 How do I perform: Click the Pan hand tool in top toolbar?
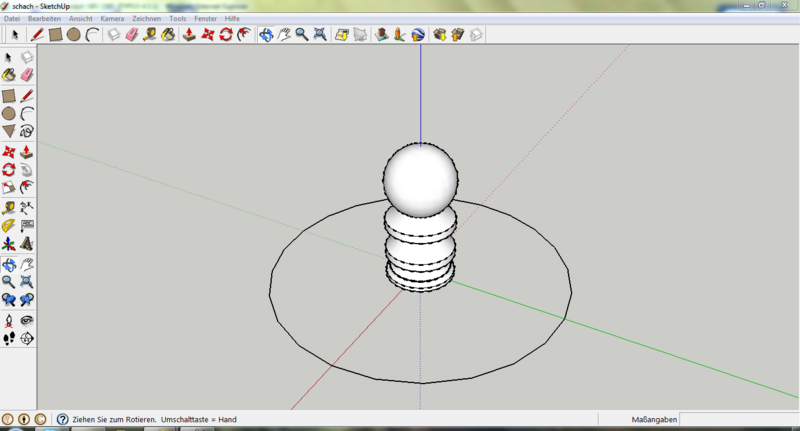tap(284, 35)
